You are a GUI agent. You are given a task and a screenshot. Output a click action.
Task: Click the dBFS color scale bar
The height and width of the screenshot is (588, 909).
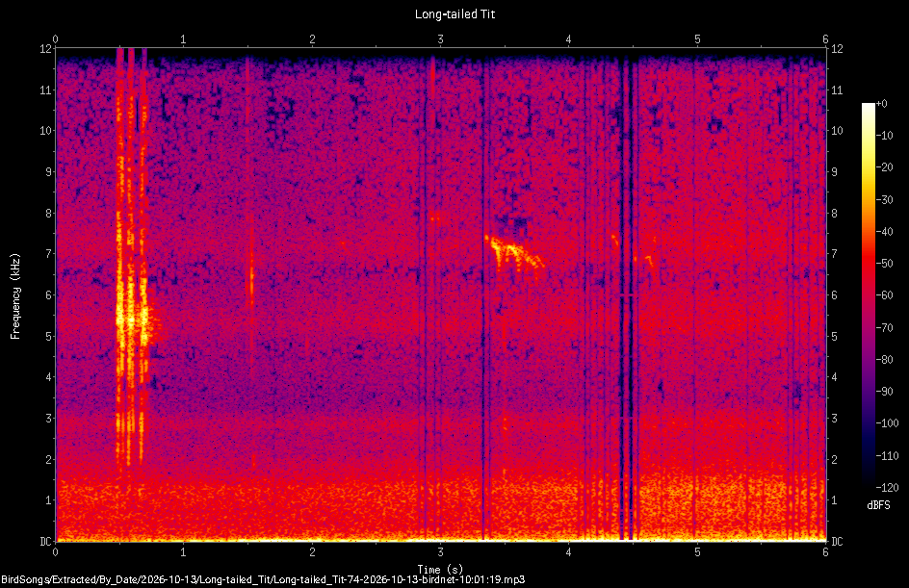click(x=868, y=294)
